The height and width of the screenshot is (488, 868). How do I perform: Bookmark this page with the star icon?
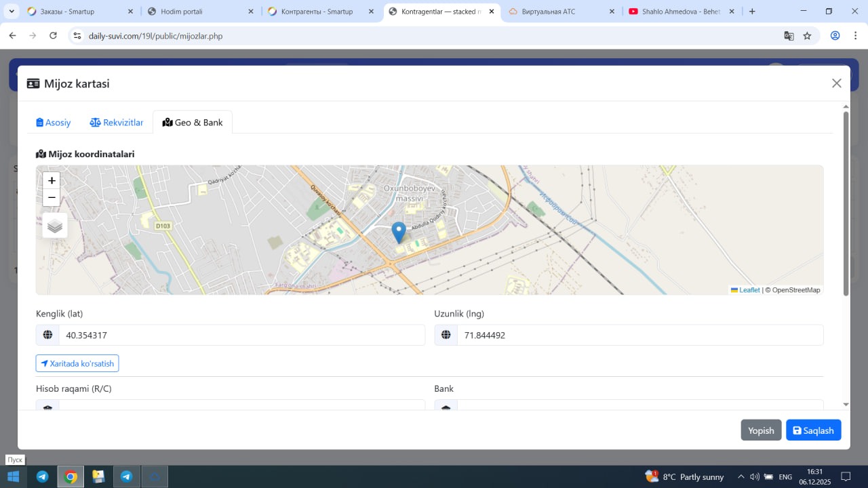tap(807, 36)
